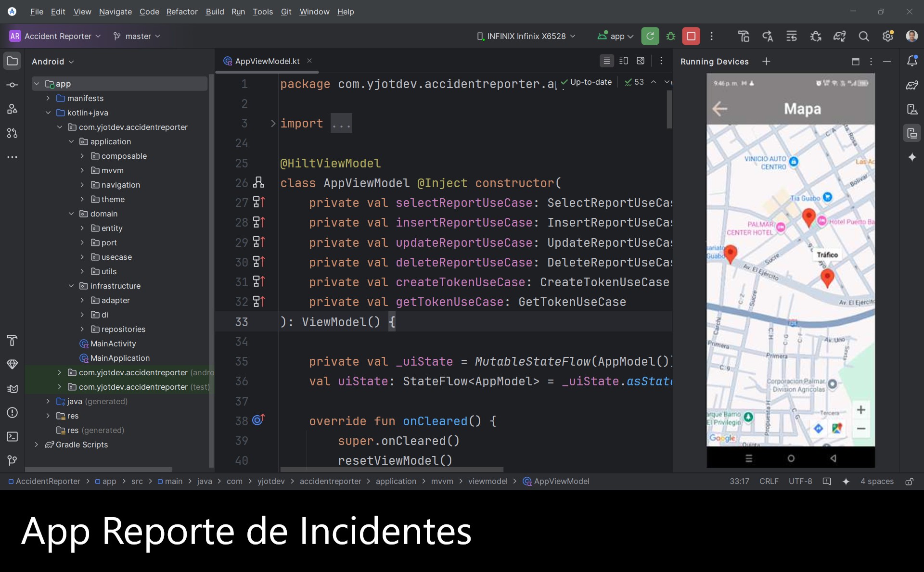Open the Logcat tool window

[x=13, y=389]
